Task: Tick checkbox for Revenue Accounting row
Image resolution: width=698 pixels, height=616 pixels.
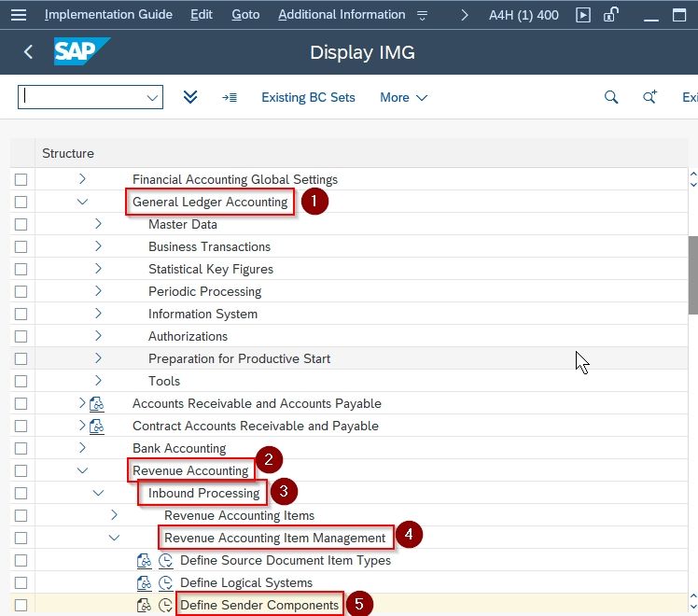Action: pyautogui.click(x=21, y=471)
